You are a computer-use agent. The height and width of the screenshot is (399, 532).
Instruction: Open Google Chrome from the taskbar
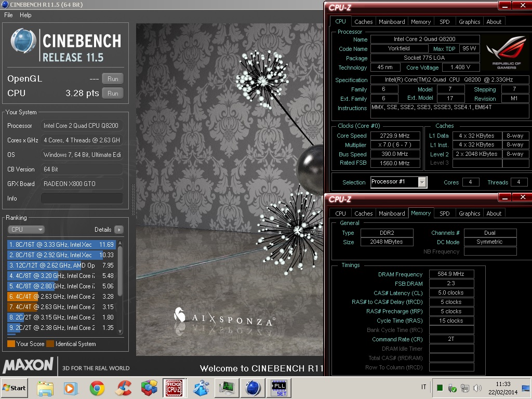click(97, 388)
